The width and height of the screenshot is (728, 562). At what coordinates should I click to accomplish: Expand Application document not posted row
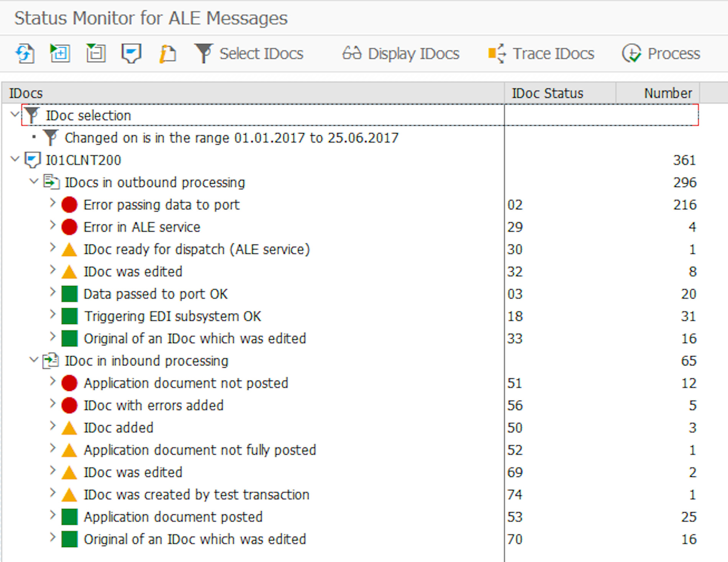[x=53, y=382]
